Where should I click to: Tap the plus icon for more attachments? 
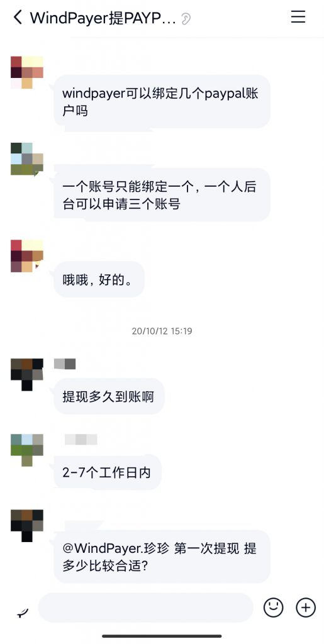(x=306, y=607)
